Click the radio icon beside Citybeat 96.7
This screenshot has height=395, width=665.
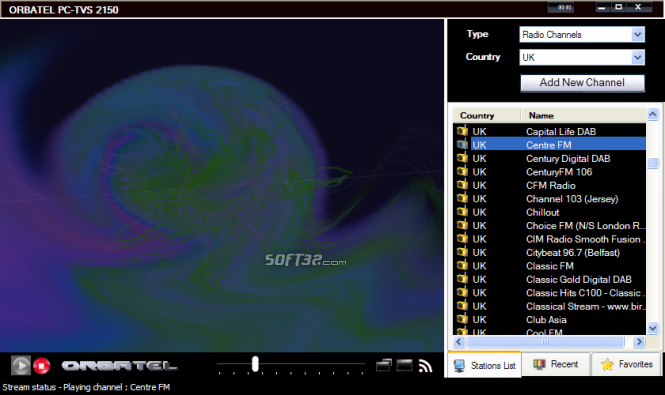[462, 252]
